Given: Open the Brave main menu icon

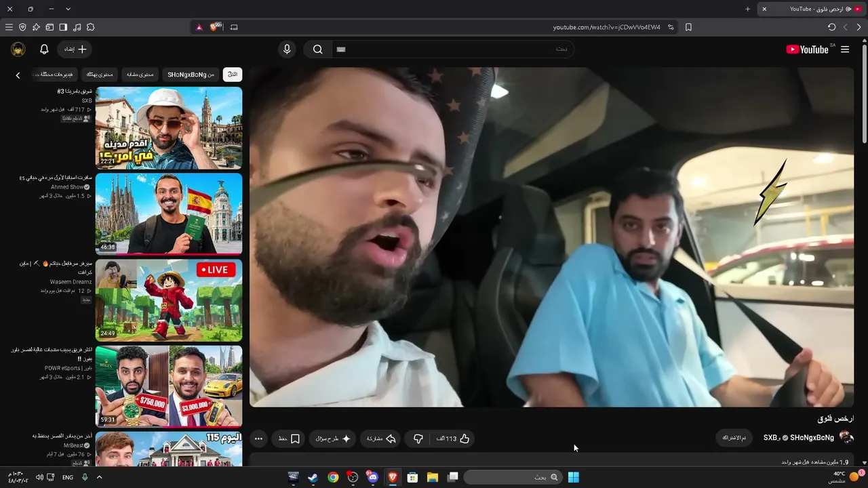Looking at the screenshot, I should 9,27.
